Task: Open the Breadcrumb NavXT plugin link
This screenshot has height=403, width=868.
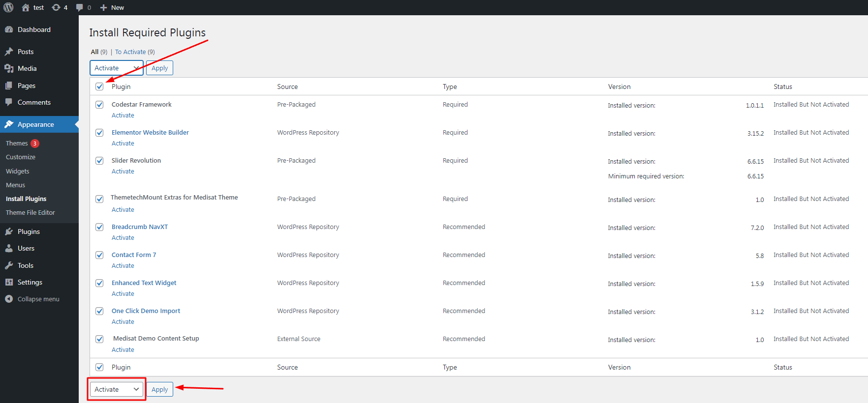Action: point(140,227)
